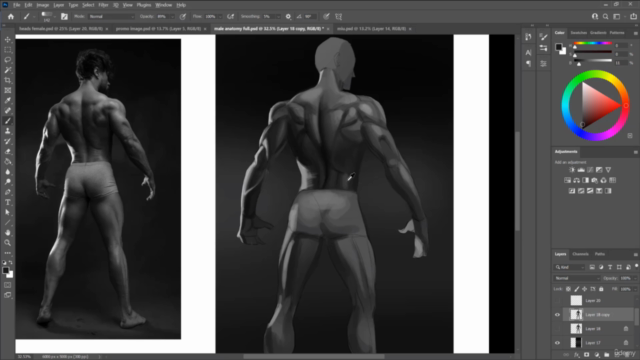Viewport: 640px width, 360px height.
Task: Show Layer 20 visibility box
Action: click(x=557, y=301)
